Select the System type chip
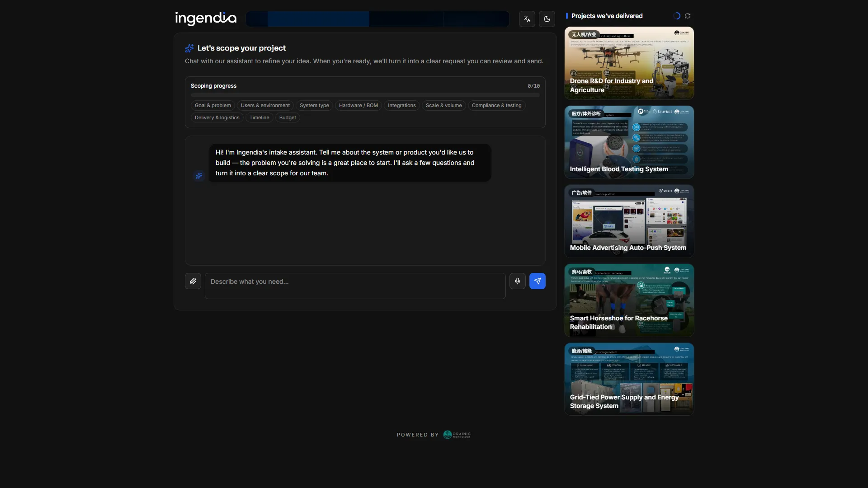The image size is (868, 488). 314,105
